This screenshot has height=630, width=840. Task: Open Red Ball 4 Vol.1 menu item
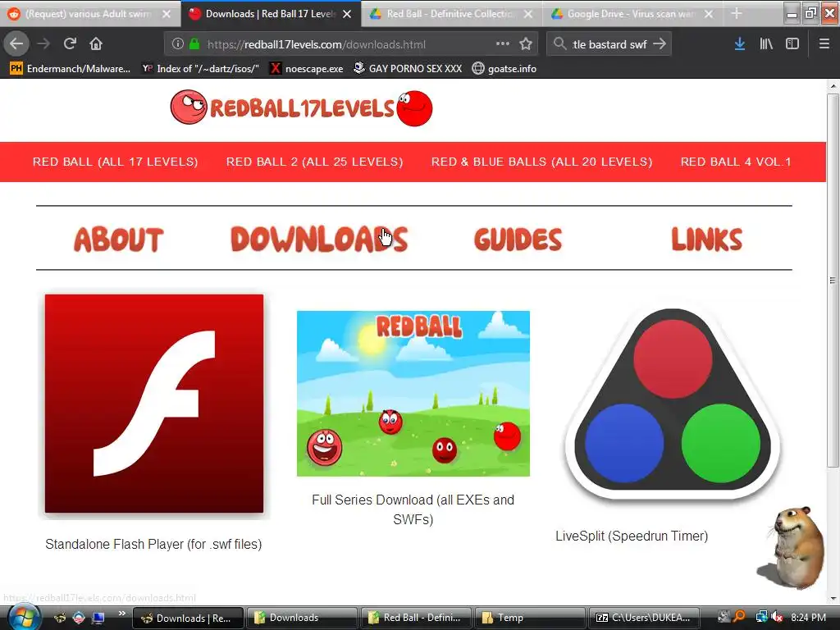coord(736,162)
